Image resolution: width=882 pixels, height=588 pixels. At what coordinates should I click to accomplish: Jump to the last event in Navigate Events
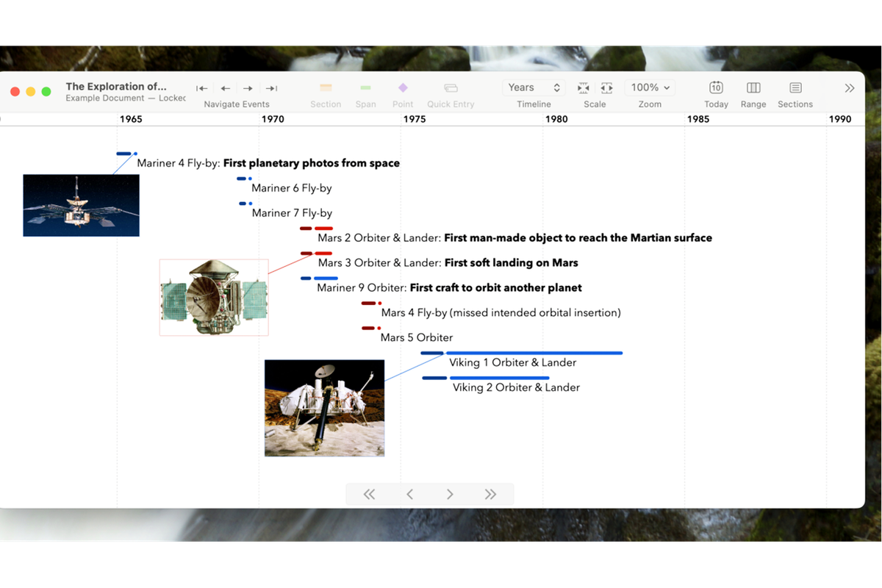[x=271, y=88]
